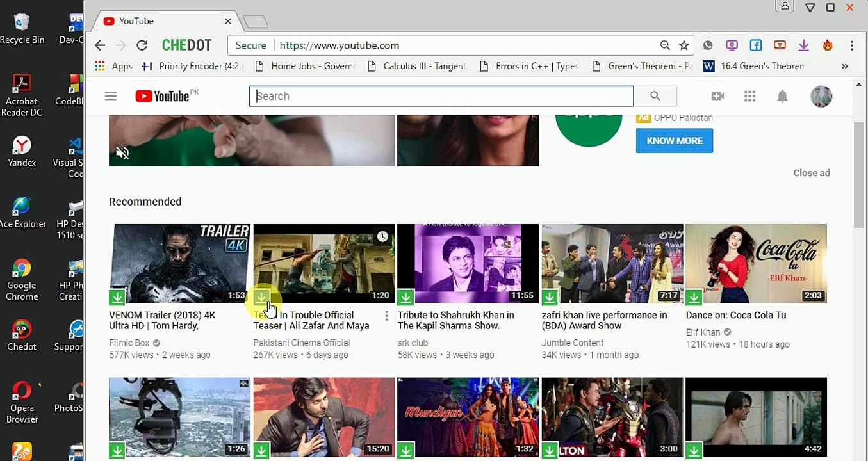The height and width of the screenshot is (461, 868).
Task: Open the account avatar menu
Action: click(x=821, y=96)
